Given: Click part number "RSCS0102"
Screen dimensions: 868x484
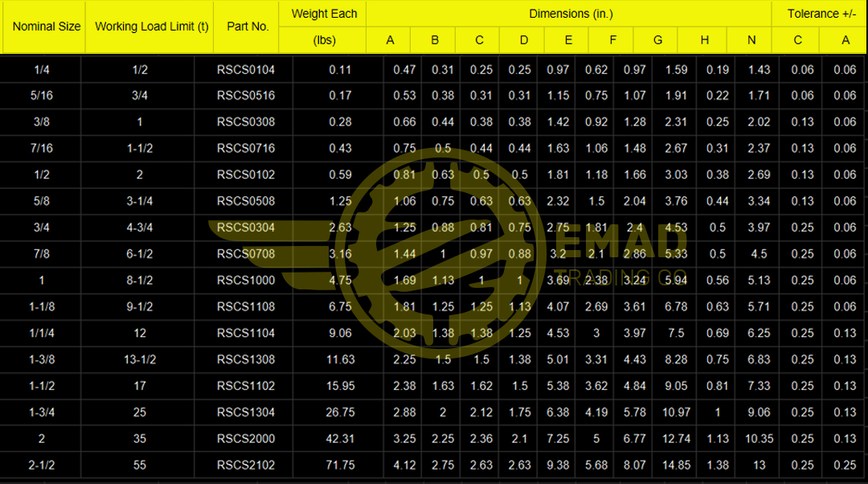Looking at the screenshot, I should [x=246, y=174].
